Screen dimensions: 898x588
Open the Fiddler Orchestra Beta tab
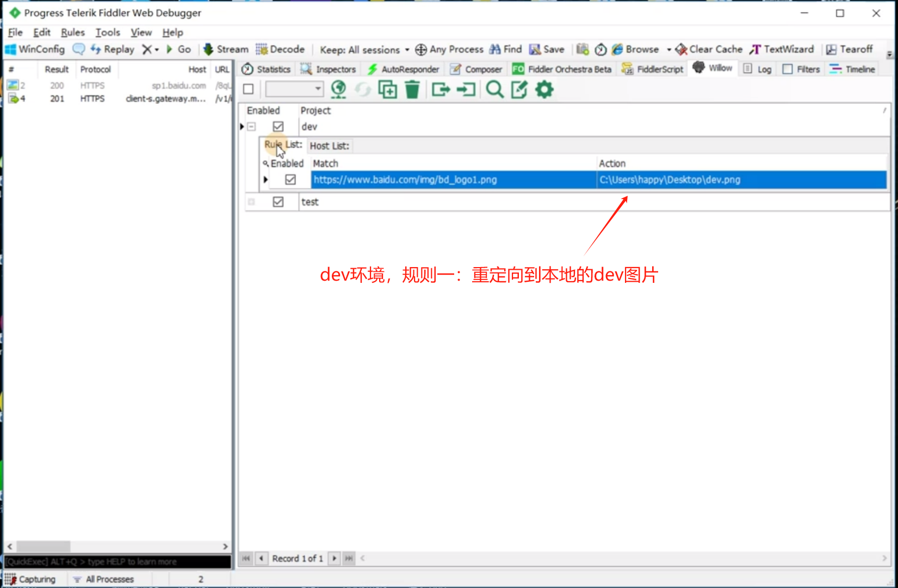point(562,69)
